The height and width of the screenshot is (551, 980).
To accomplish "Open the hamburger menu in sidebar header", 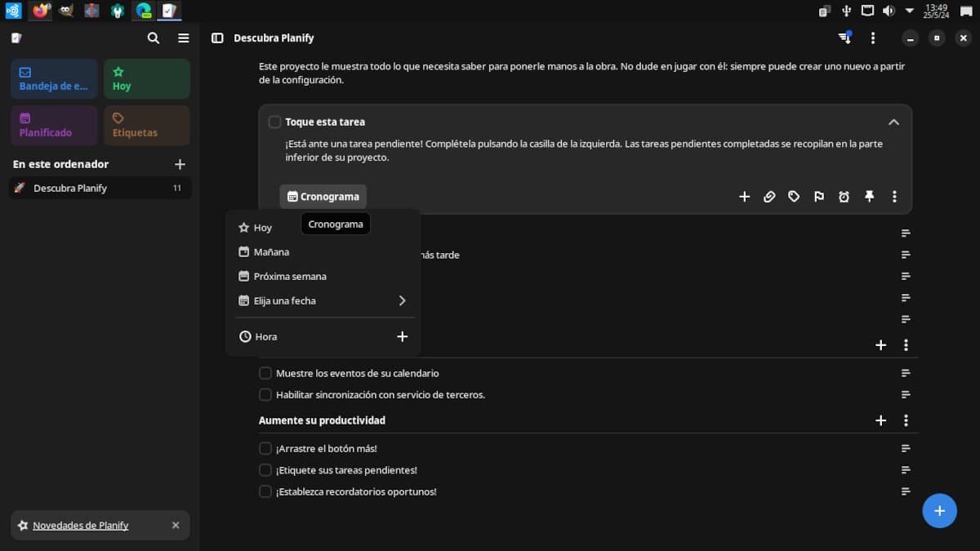I will pos(184,38).
